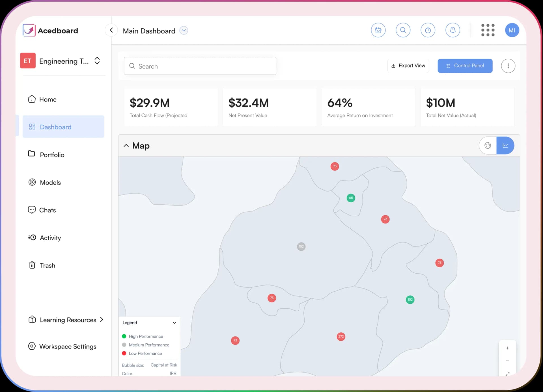
Task: Switch to globe map view toggle
Action: click(x=488, y=146)
